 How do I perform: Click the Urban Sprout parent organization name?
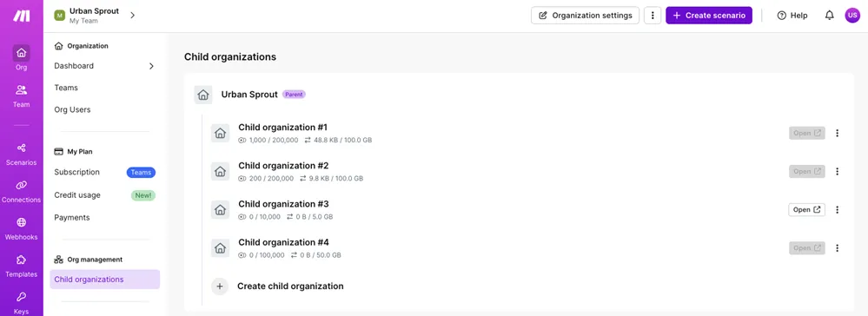[x=249, y=95]
